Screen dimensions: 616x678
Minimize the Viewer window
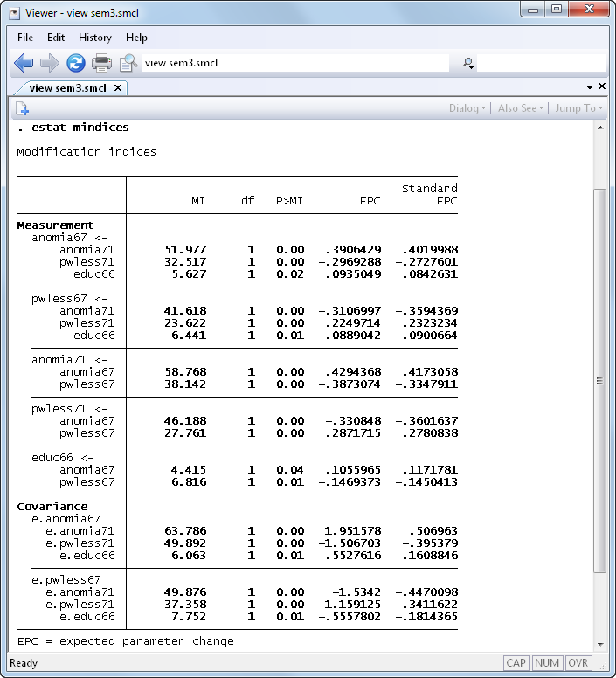(x=533, y=10)
